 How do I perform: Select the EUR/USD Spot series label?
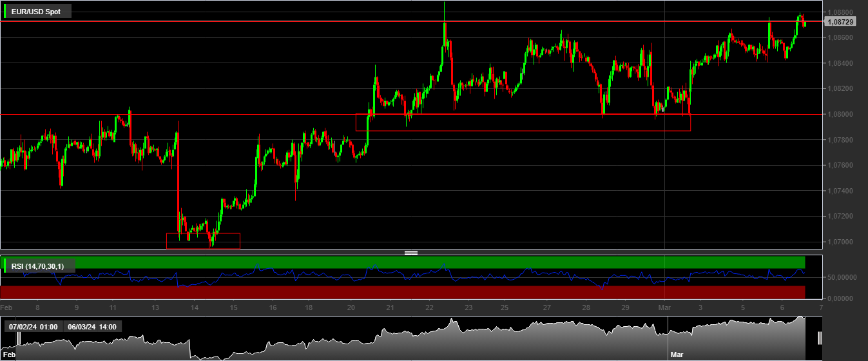pos(36,12)
